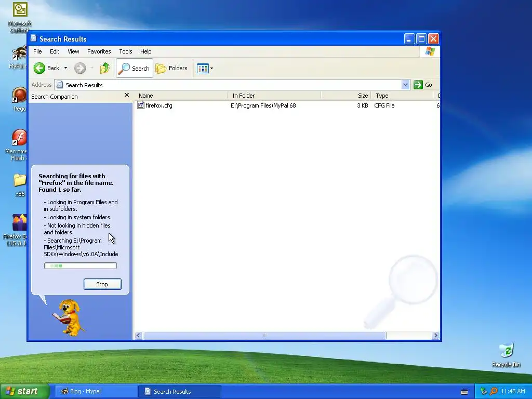The height and width of the screenshot is (399, 532).
Task: Expand the Address bar dropdown
Action: 405,85
